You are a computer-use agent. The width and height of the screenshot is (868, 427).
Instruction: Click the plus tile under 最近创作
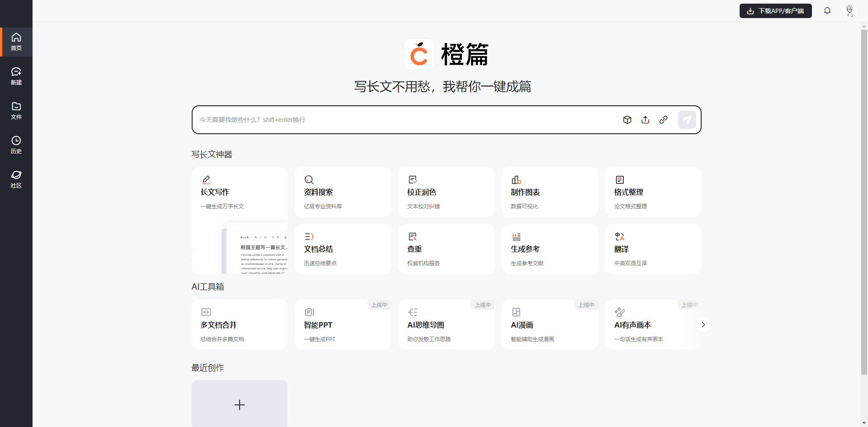coord(240,404)
